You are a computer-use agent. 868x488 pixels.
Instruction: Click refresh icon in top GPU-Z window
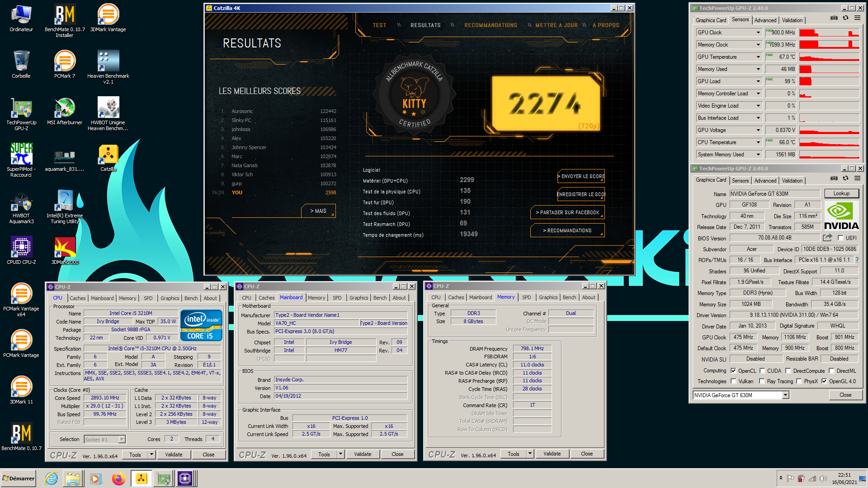pos(845,18)
